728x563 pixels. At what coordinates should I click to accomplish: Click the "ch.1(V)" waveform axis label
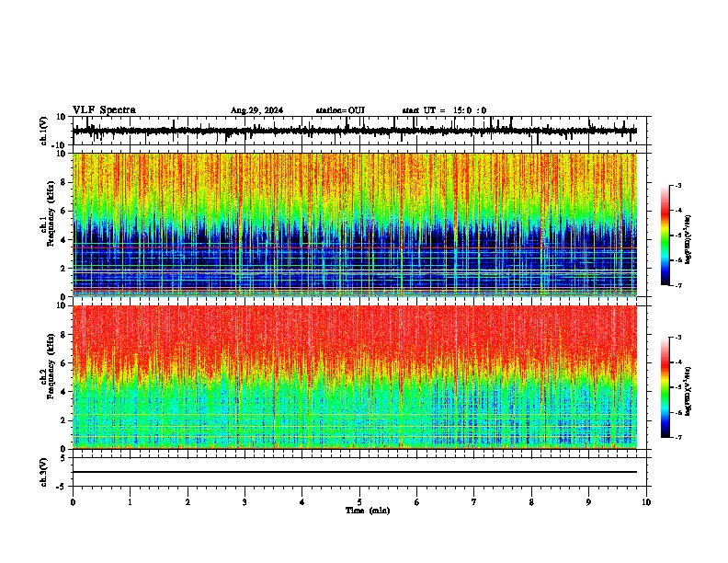click(x=44, y=131)
